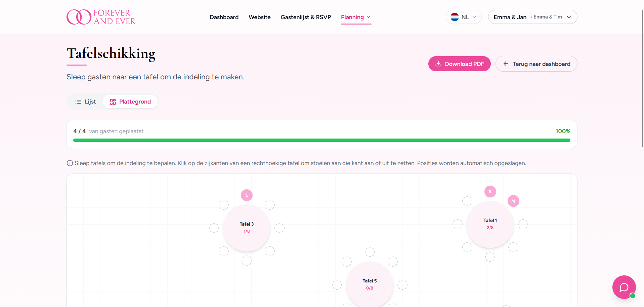Click guest avatar M at Tafel 1
The width and height of the screenshot is (644, 307).
513,201
